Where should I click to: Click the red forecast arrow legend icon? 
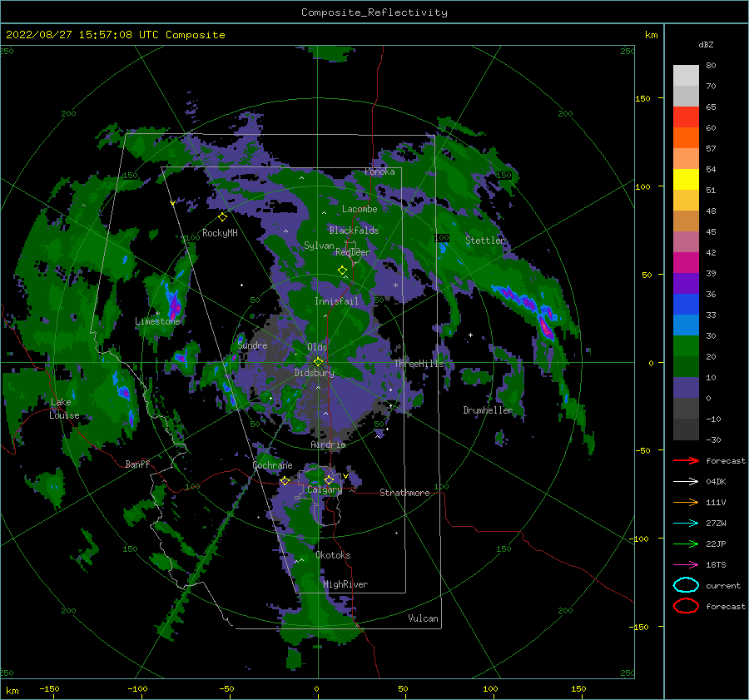pyautogui.click(x=686, y=460)
